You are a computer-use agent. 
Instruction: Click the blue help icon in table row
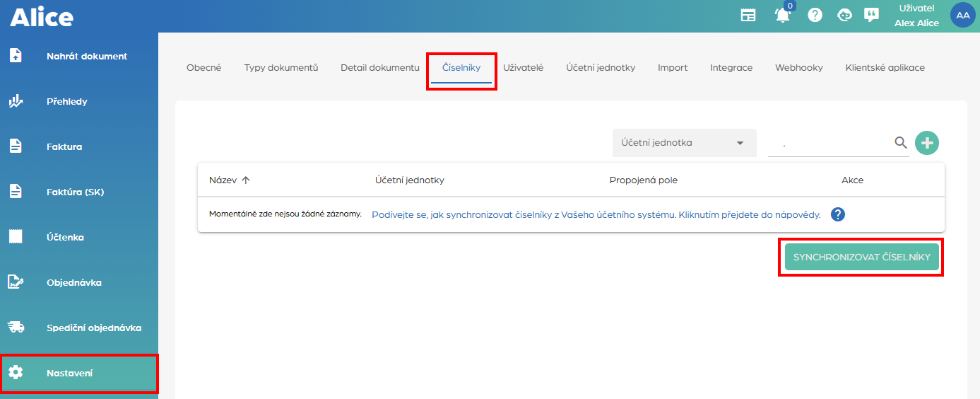838,214
